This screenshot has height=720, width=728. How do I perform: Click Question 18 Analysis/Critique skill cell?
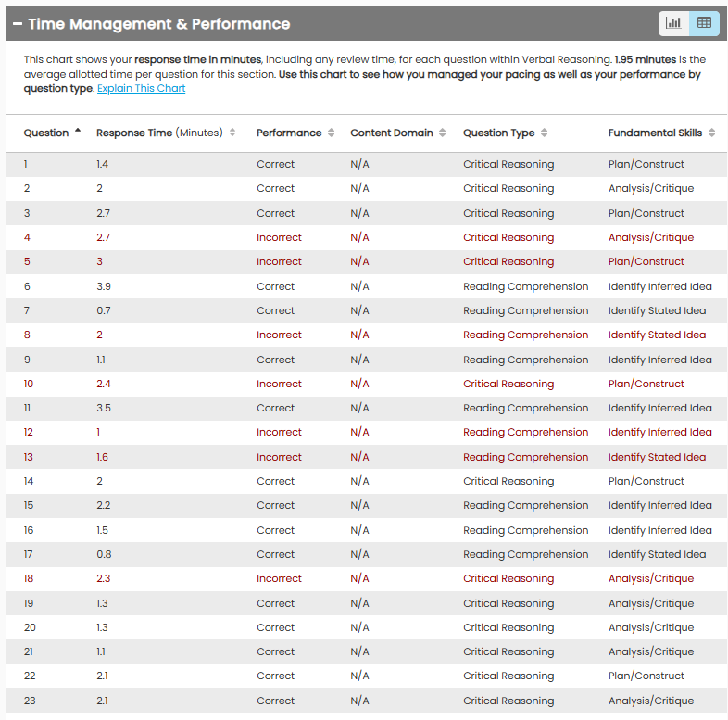point(650,578)
